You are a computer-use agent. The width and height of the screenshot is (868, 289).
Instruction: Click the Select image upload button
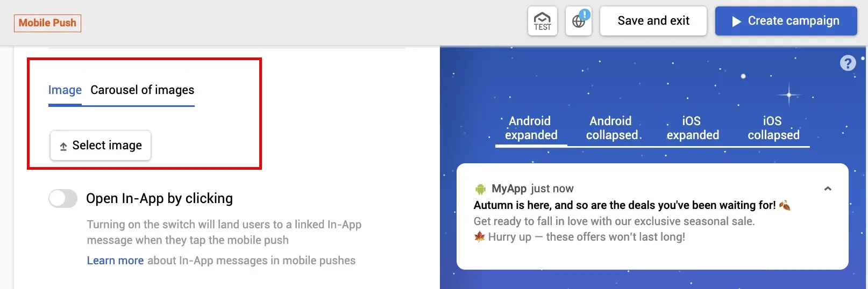click(101, 146)
